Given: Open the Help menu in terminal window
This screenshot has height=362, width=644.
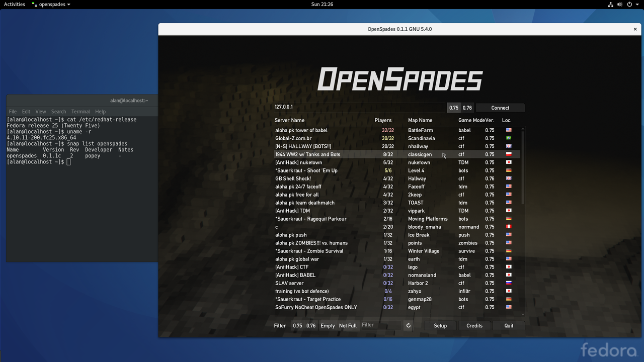Looking at the screenshot, I should tap(101, 112).
